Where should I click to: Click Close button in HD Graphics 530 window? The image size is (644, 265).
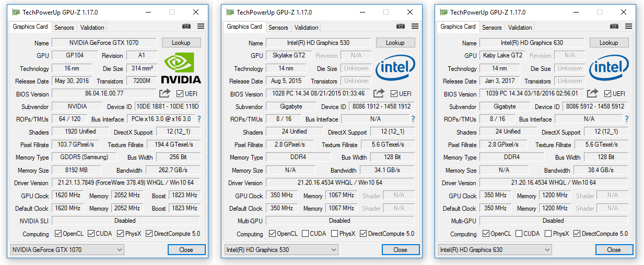click(x=401, y=250)
